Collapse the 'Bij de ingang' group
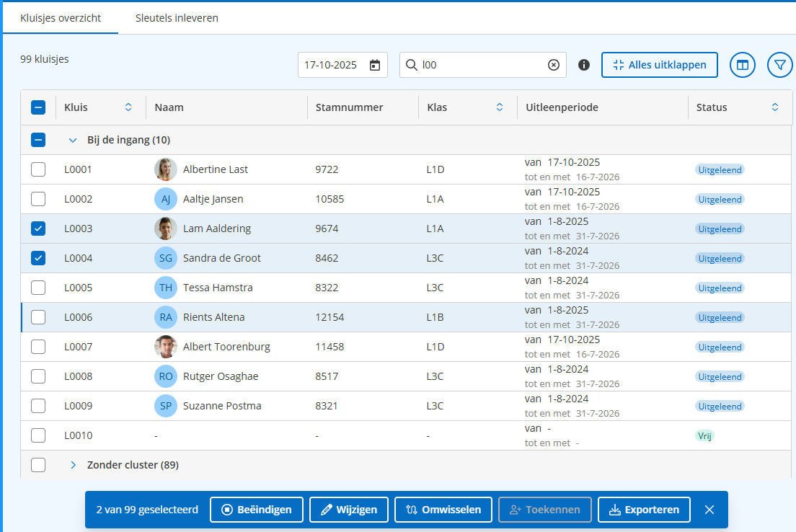Screen dimensions: 796x532 pyautogui.click(x=72, y=140)
